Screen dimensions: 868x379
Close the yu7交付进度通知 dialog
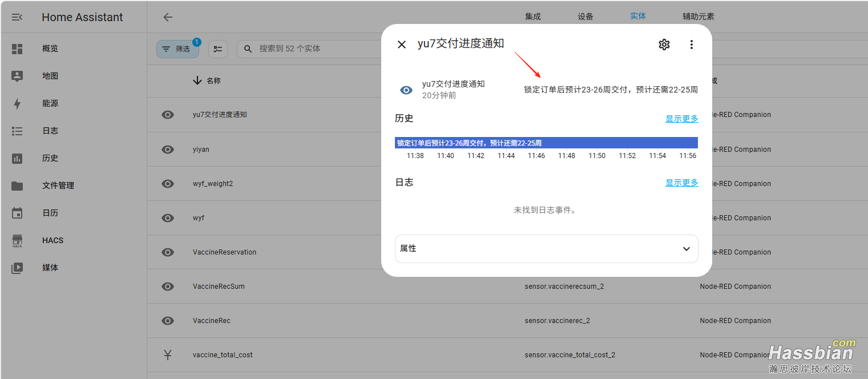coord(402,45)
